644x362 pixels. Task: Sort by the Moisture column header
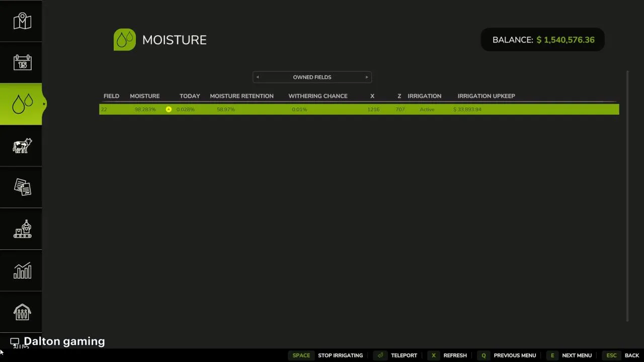[144, 96]
